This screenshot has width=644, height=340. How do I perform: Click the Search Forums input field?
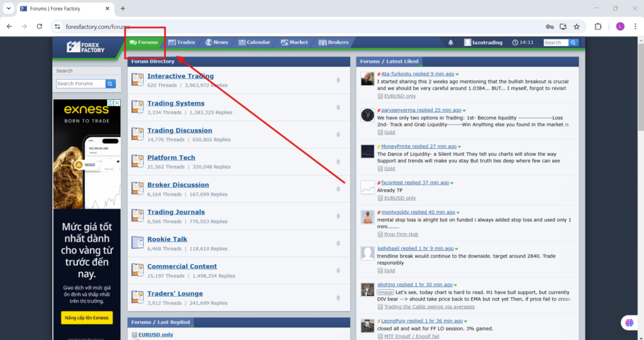point(81,84)
